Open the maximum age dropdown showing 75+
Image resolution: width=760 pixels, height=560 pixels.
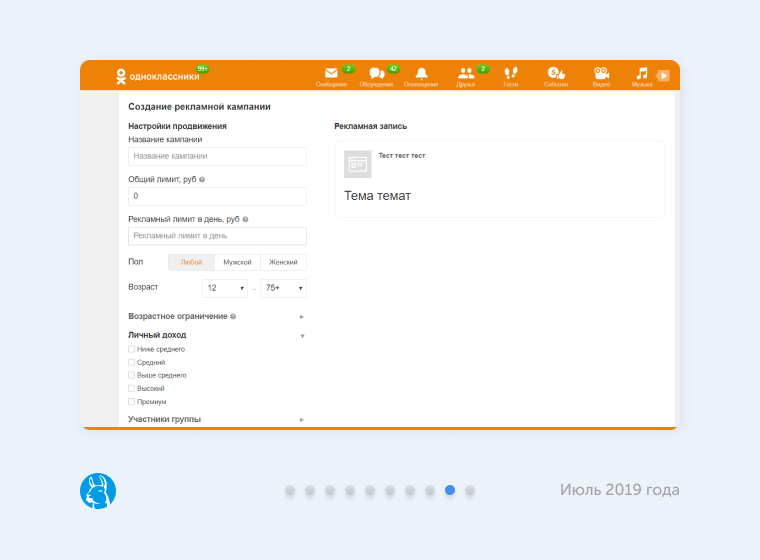283,288
